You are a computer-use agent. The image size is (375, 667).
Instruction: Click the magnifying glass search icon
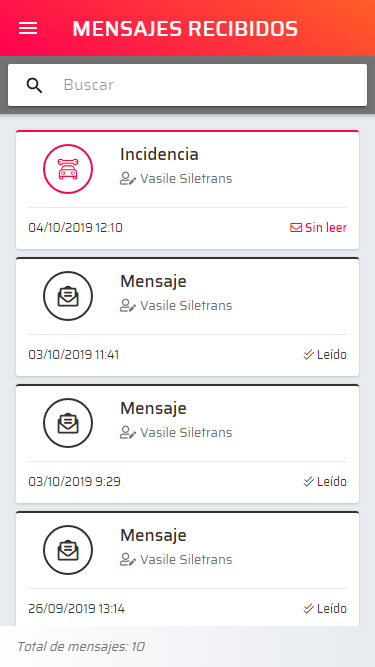click(34, 86)
